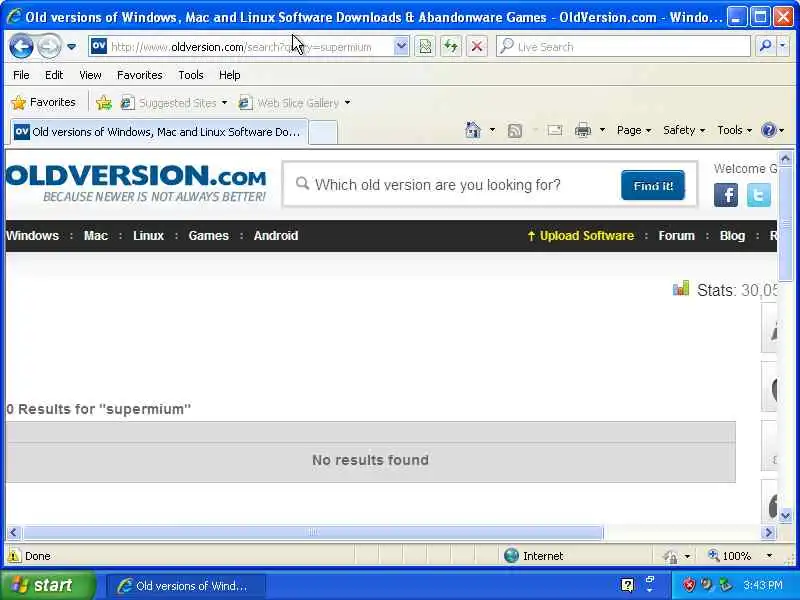Click the OLDVERSION.COM logo

(x=136, y=183)
